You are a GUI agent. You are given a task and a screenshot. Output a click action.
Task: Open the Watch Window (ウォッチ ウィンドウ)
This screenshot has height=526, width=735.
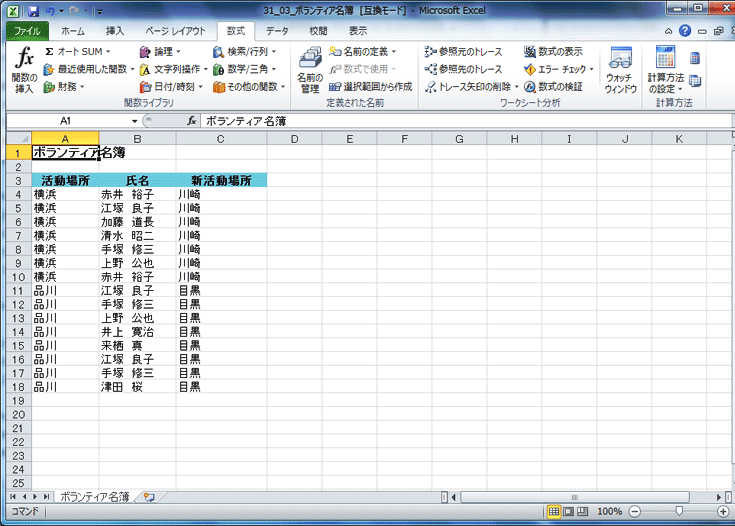point(621,70)
